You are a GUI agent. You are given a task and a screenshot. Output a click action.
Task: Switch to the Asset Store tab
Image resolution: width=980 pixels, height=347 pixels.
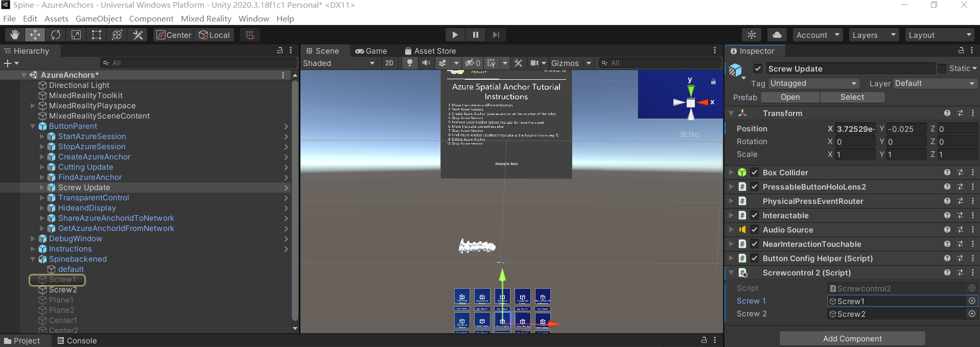coord(430,51)
